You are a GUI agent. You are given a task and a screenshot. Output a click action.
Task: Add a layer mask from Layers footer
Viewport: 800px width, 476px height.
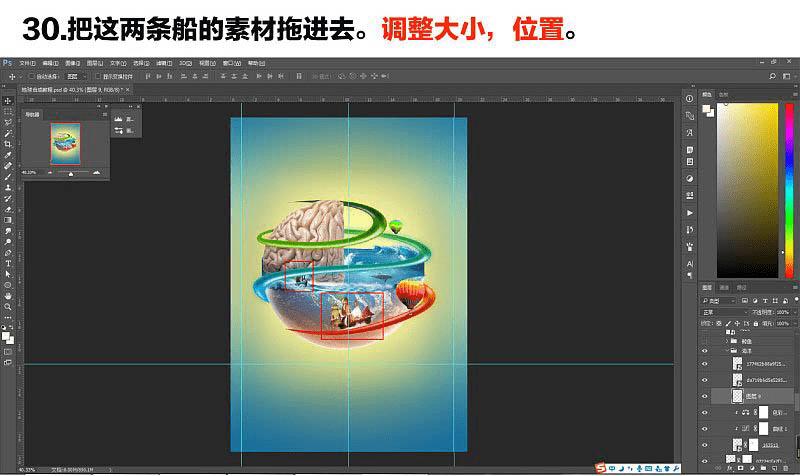pyautogui.click(x=741, y=468)
